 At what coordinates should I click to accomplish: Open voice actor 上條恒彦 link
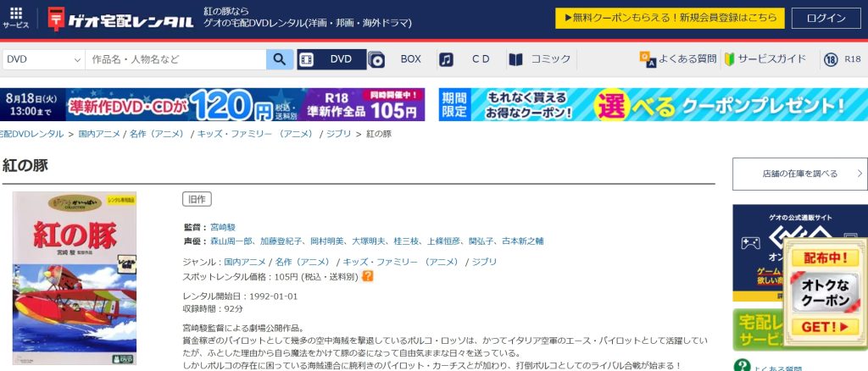pyautogui.click(x=443, y=241)
